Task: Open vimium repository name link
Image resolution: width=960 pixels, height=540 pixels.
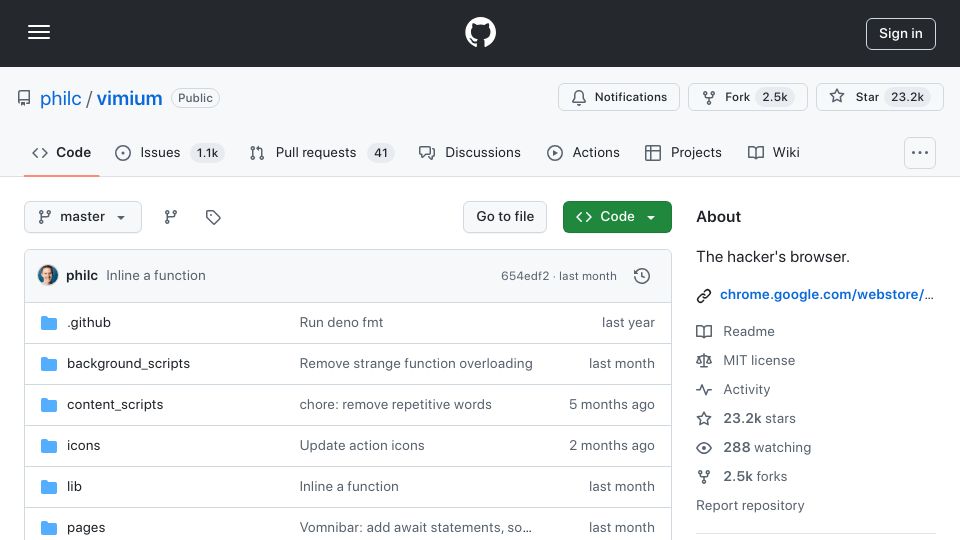Action: pyautogui.click(x=129, y=98)
